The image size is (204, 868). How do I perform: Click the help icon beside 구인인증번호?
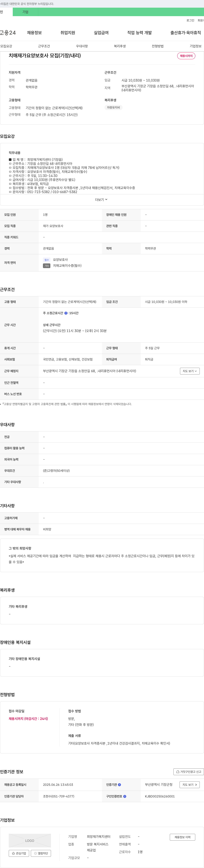coord(125,797)
